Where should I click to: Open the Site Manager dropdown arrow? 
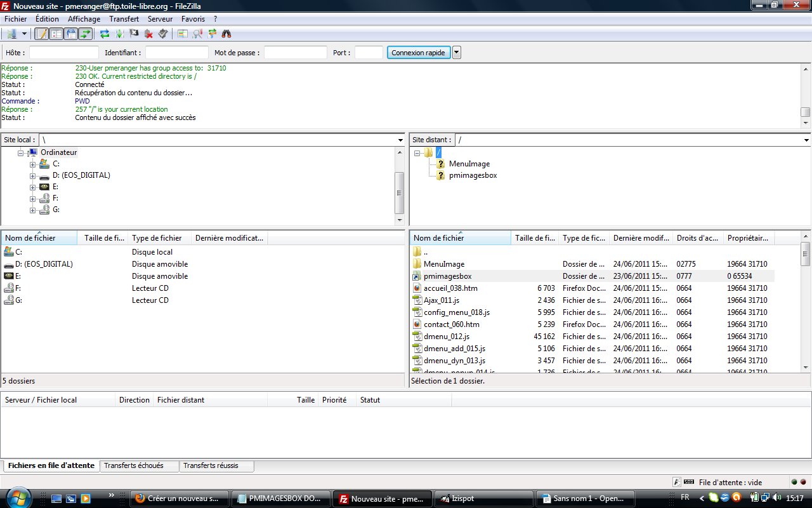click(24, 33)
